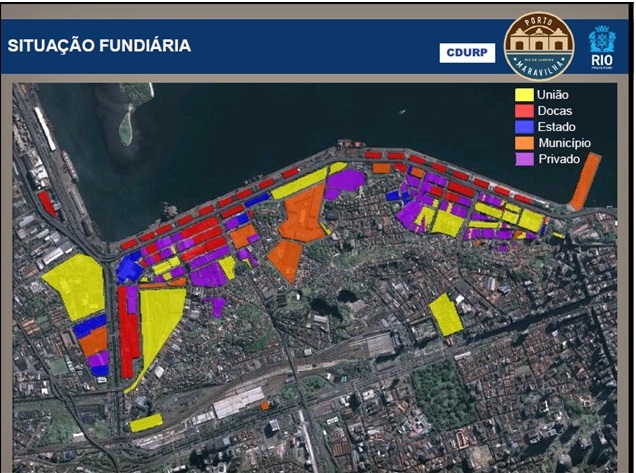Viewport: 636px width, 473px height.
Task: Click the Privado legend label text
Action: (559, 159)
